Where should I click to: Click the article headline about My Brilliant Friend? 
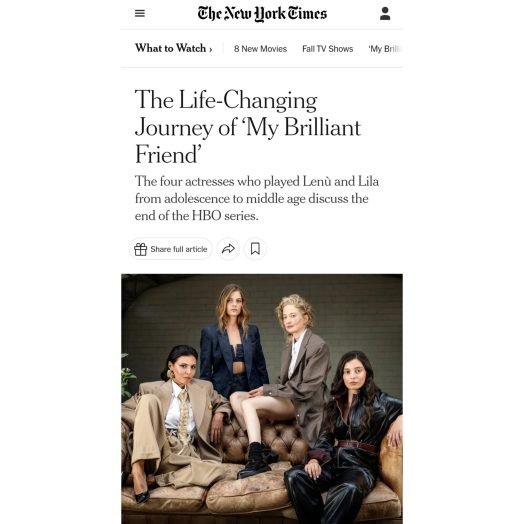click(x=248, y=127)
